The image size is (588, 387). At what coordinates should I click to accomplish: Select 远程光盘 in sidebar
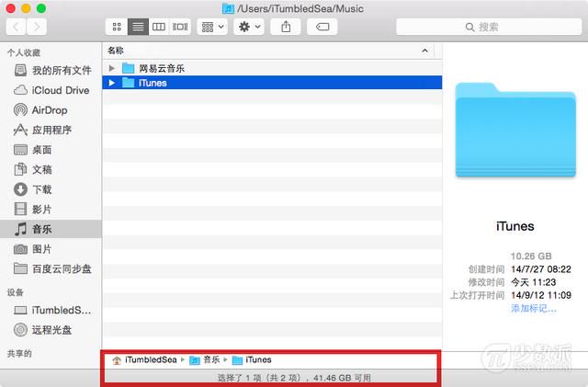[52, 330]
